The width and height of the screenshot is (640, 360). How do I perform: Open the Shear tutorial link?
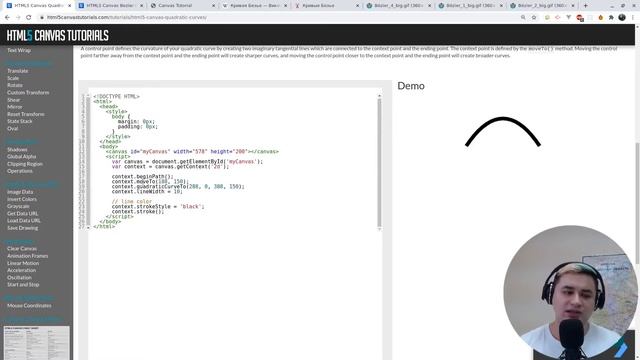13,100
